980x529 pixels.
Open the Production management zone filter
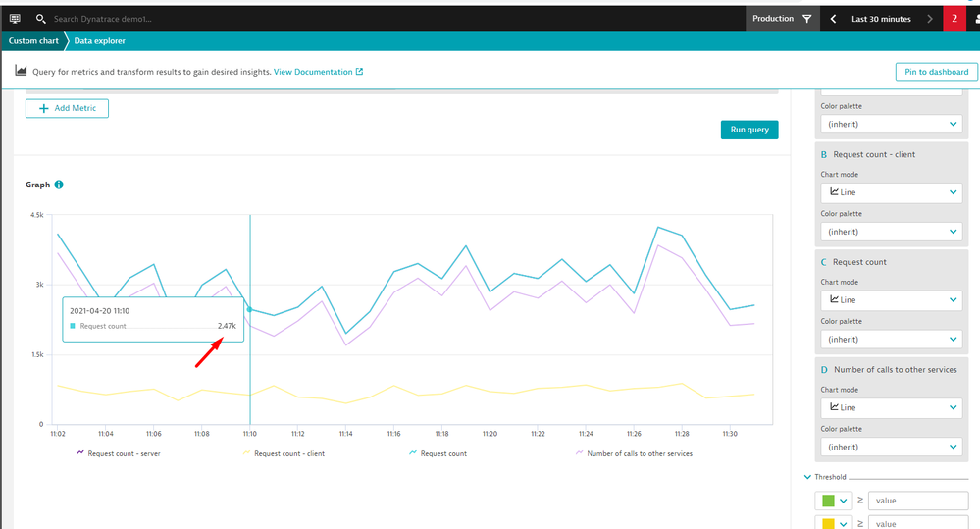(x=782, y=19)
